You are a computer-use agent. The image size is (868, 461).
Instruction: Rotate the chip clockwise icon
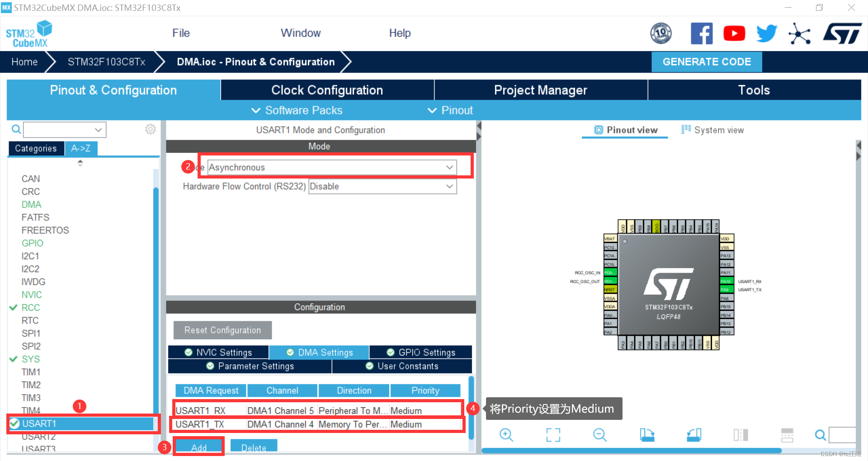coord(647,435)
